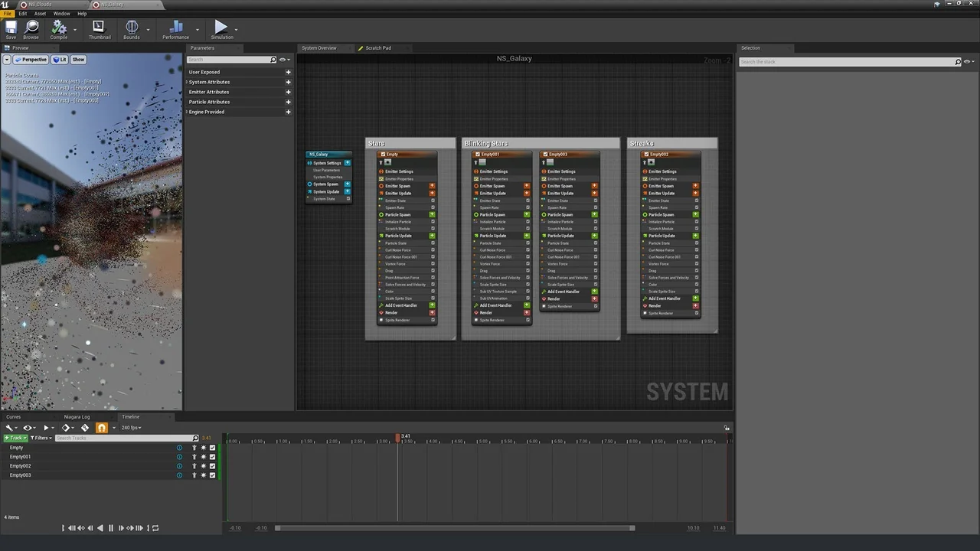Open the 240 fps dropdown

click(x=131, y=428)
